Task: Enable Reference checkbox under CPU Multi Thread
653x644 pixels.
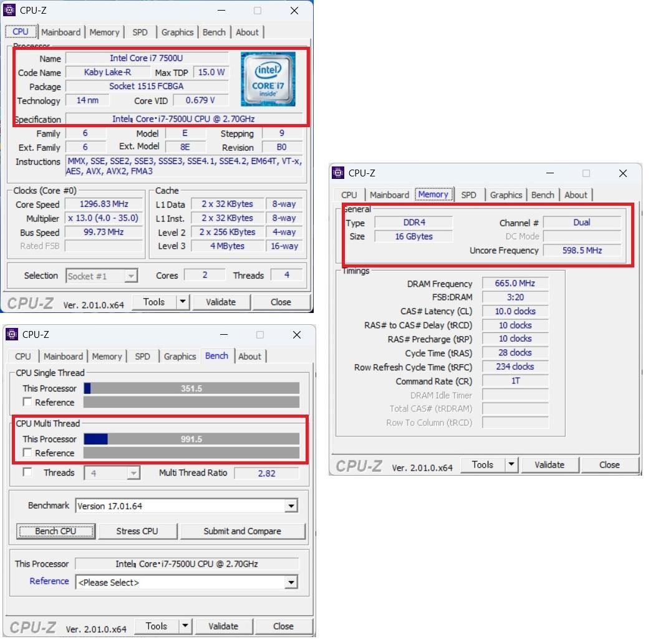Action: pos(27,453)
